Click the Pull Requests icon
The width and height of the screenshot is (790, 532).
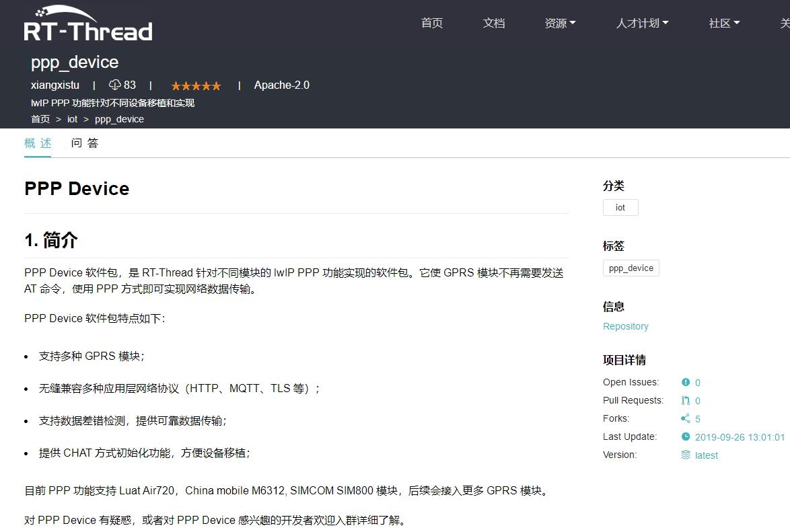tap(685, 400)
